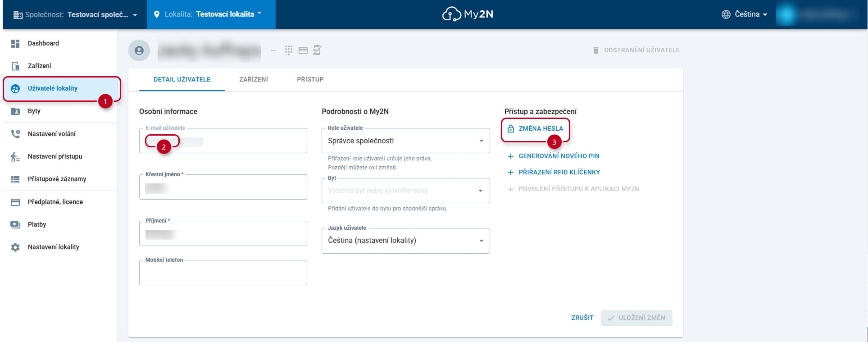Click the globe language icon
The height and width of the screenshot is (342, 868).
point(726,14)
